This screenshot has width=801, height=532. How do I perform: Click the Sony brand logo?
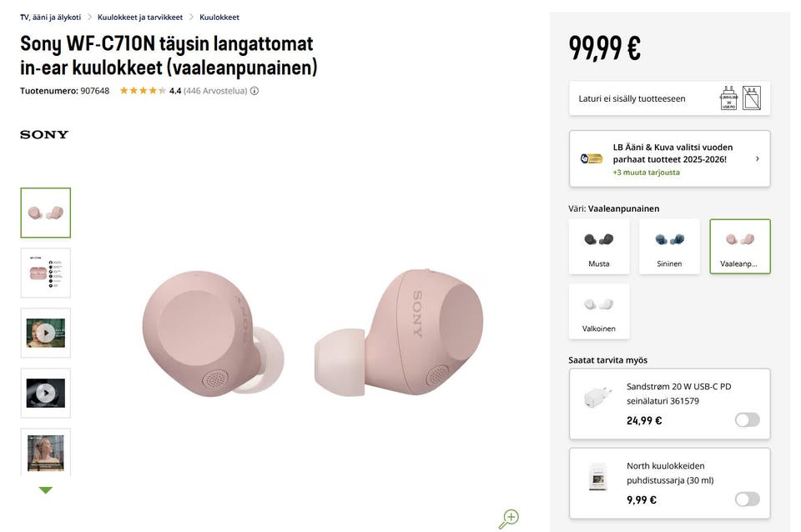(44, 134)
